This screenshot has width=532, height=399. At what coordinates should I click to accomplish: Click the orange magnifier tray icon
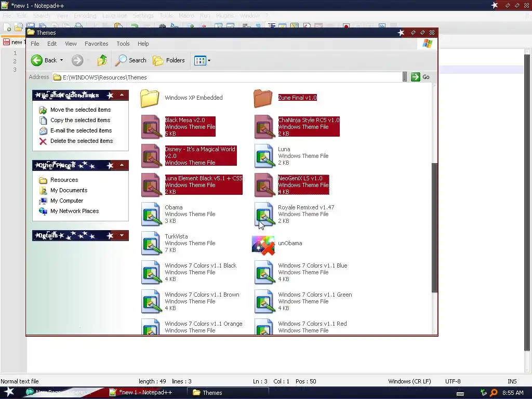coord(494,393)
